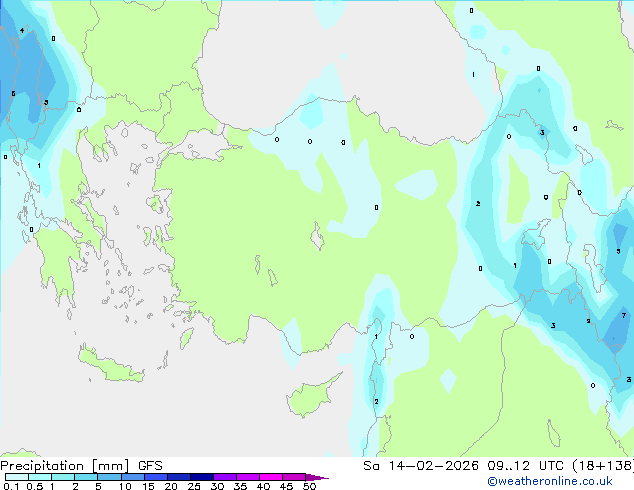Click the '35' legend scale label
The image size is (634, 490).
pyautogui.click(x=240, y=486)
